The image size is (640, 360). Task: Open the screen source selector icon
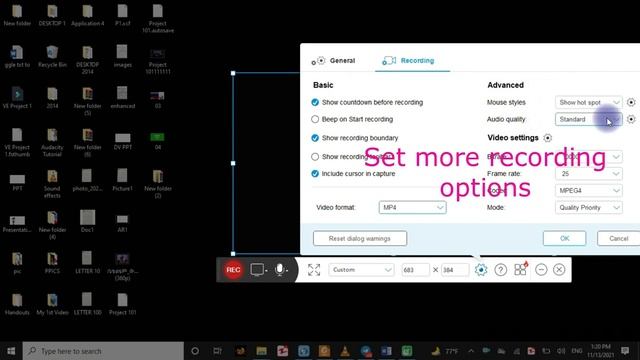point(258,270)
